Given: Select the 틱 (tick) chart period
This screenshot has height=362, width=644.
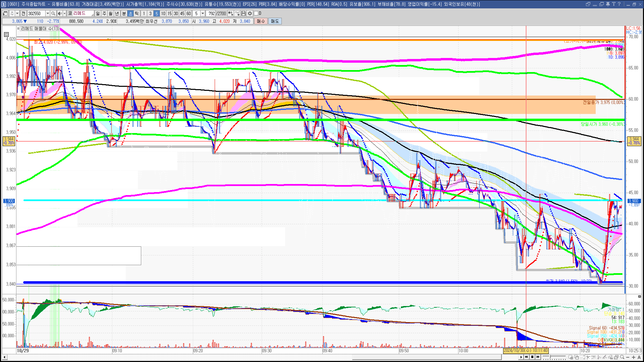Looking at the screenshot, I should click(x=137, y=13).
